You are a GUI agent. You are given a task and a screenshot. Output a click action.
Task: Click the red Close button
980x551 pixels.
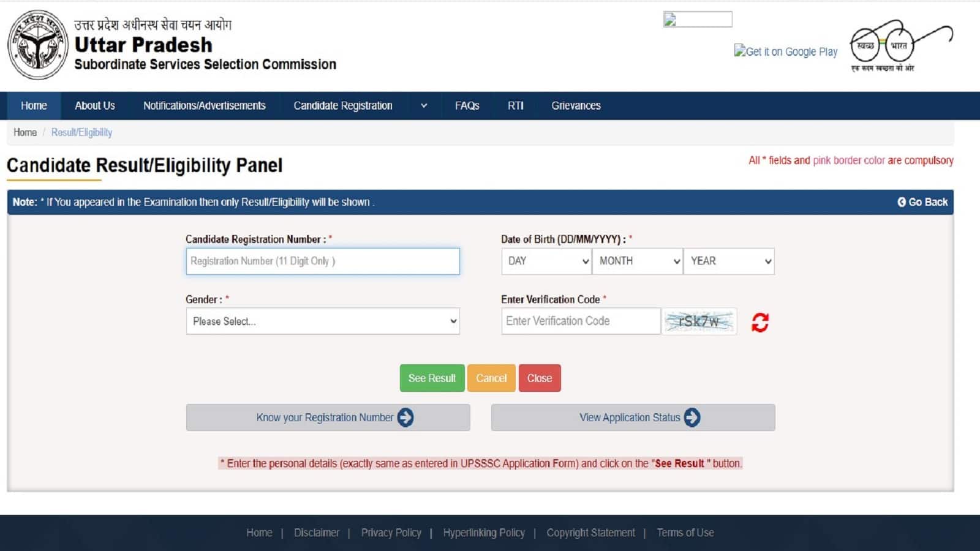click(x=540, y=378)
